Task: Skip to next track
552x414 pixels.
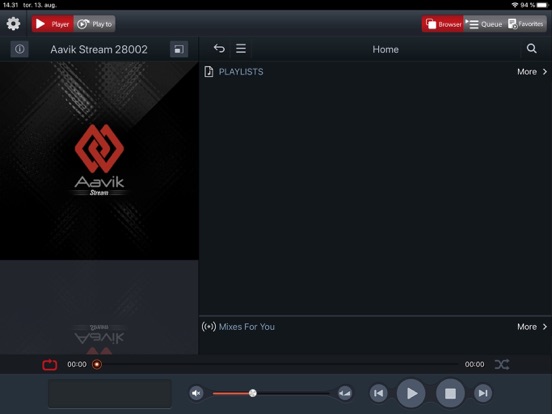Action: point(483,393)
